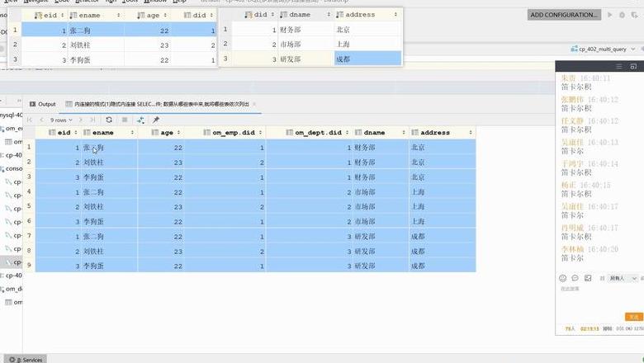Sort result by om_emp.did column arrows
The width and height of the screenshot is (644, 363).
260,133
